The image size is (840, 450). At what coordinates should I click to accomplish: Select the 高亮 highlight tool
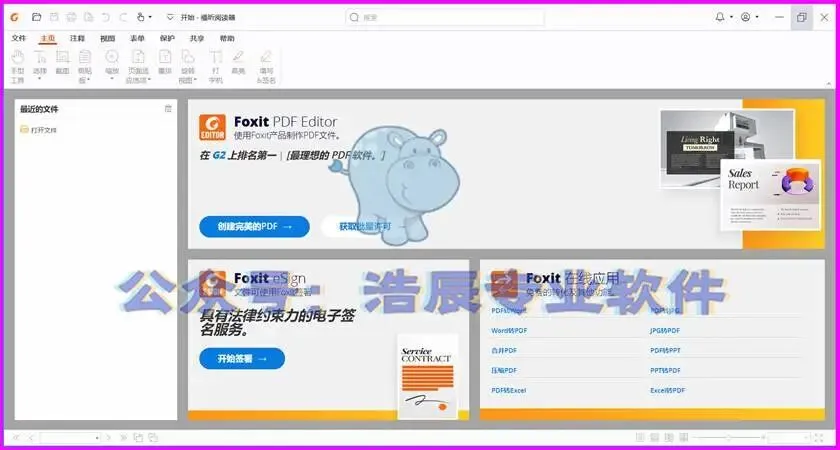[x=238, y=62]
